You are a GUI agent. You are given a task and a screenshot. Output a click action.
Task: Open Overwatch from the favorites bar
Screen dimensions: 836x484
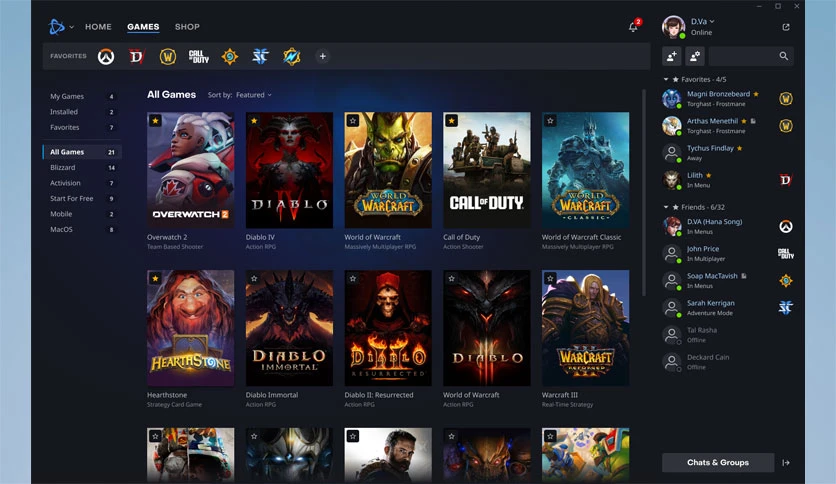(x=106, y=57)
